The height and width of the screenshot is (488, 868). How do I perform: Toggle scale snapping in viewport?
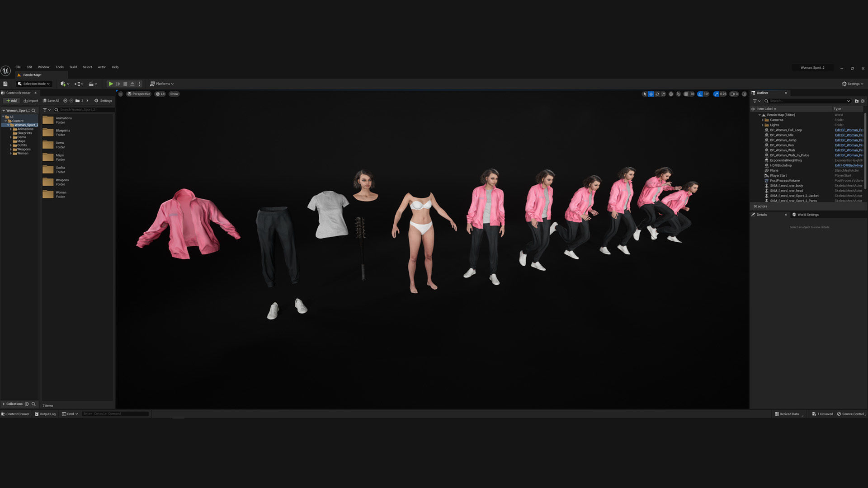pyautogui.click(x=716, y=94)
